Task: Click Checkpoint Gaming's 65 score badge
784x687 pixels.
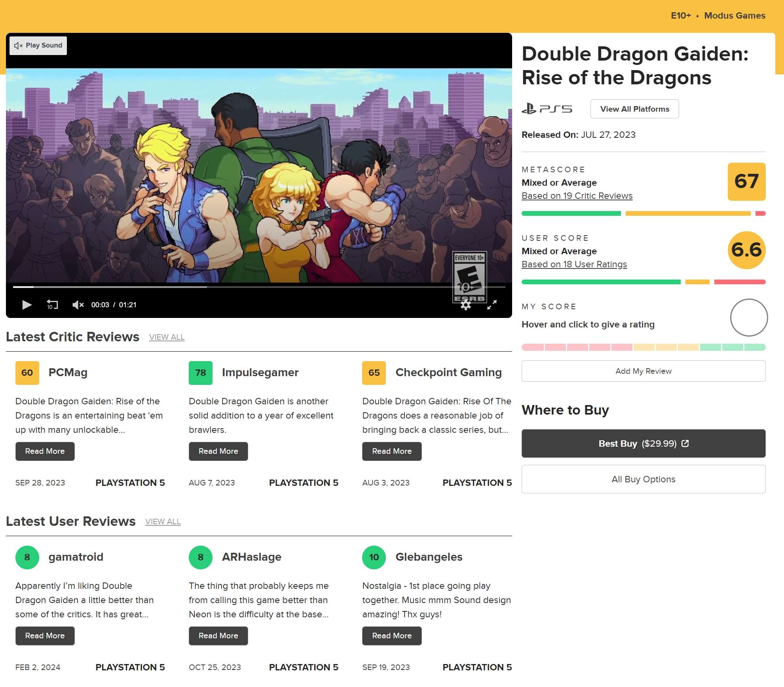Action: (374, 373)
